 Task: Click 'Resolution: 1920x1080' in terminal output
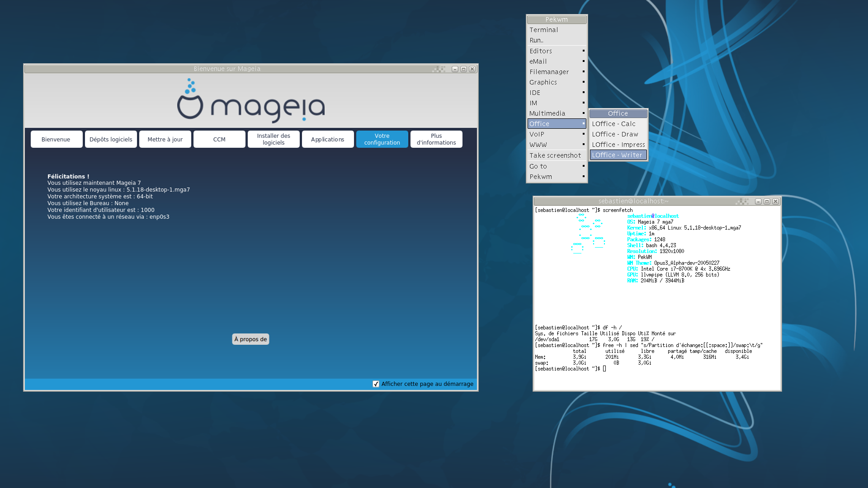tap(656, 251)
